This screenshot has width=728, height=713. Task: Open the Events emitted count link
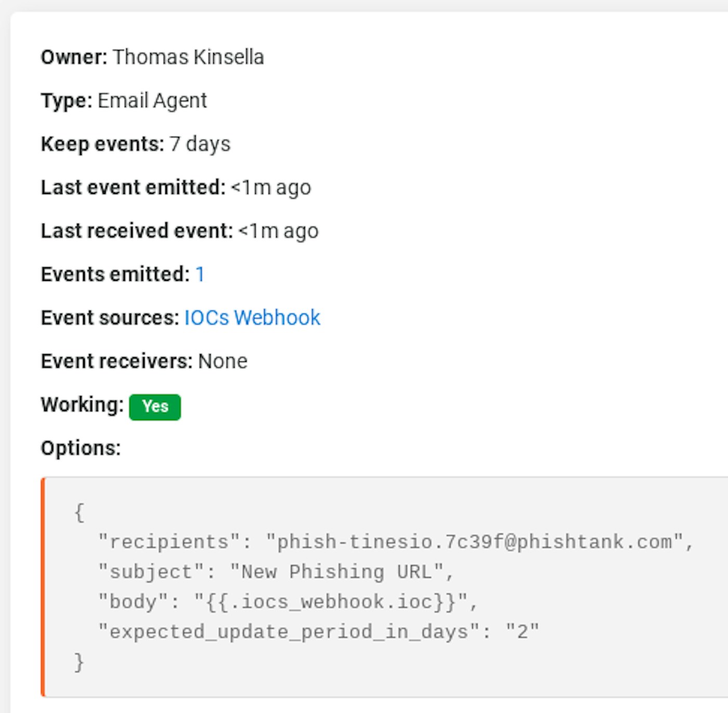click(x=200, y=274)
